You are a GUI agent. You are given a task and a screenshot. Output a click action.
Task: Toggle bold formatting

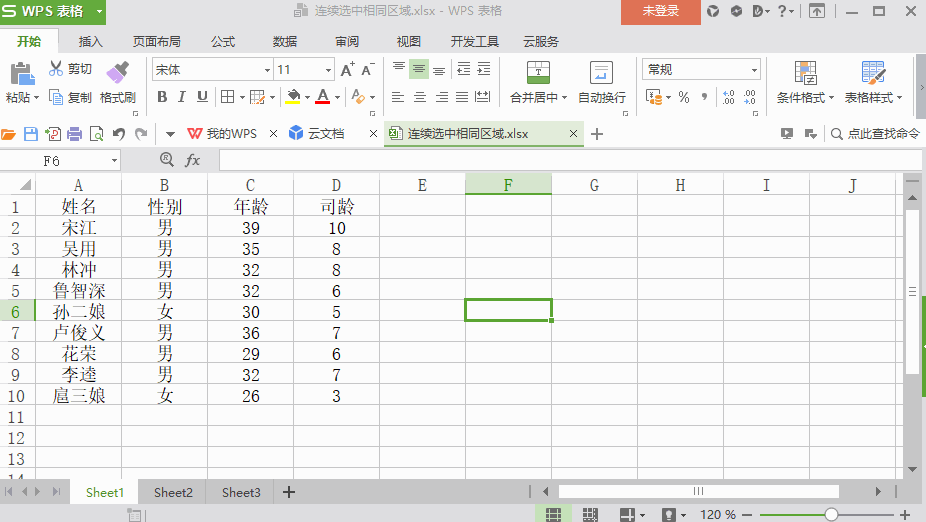click(x=162, y=97)
